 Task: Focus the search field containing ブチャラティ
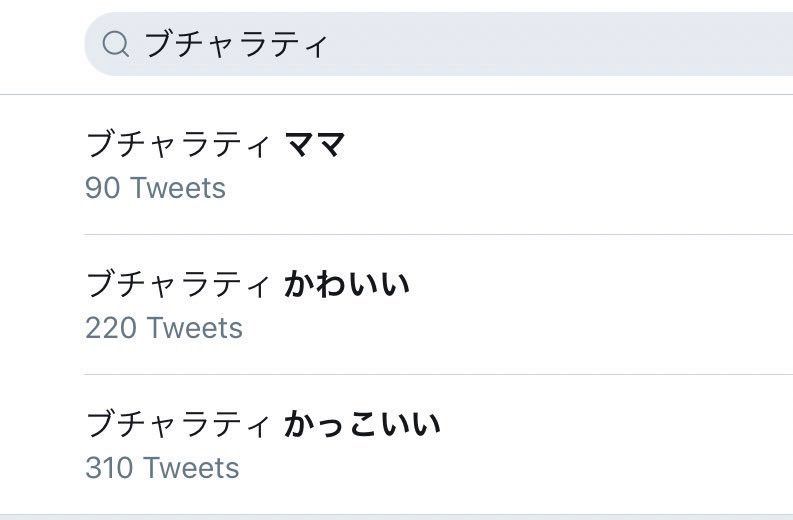[438, 44]
